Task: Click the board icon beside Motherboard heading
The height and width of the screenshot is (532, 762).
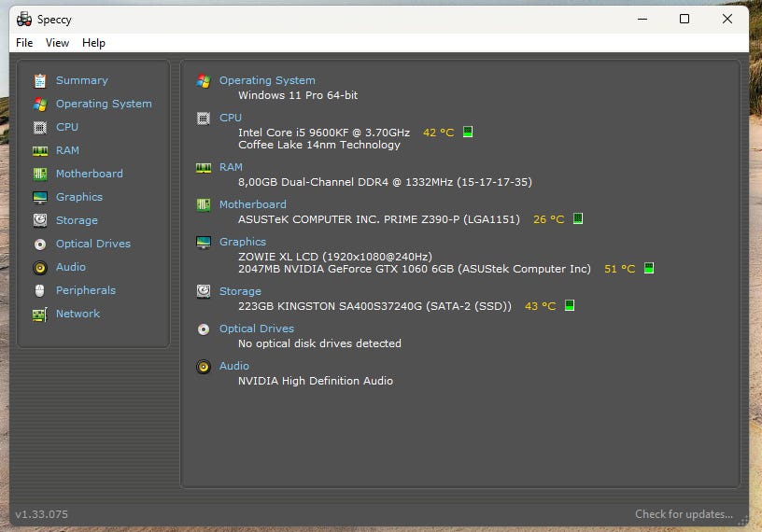Action: click(204, 204)
